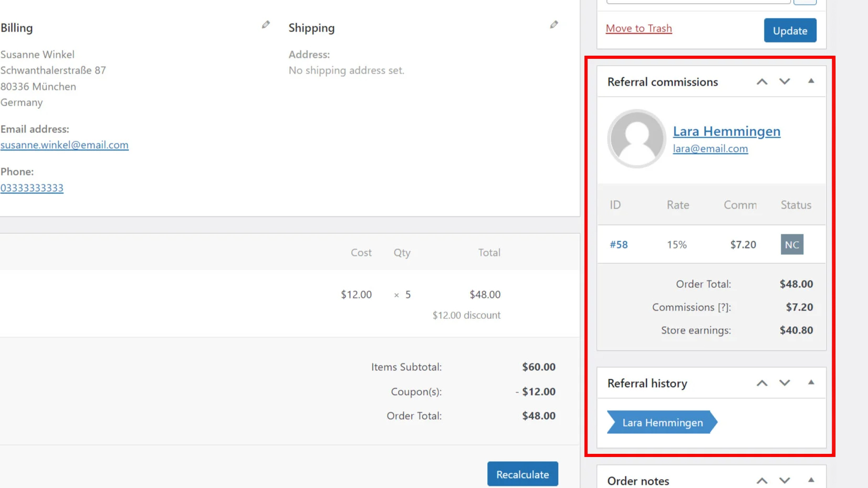Move Order notes panel up
This screenshot has width=868, height=488.
pyautogui.click(x=761, y=481)
